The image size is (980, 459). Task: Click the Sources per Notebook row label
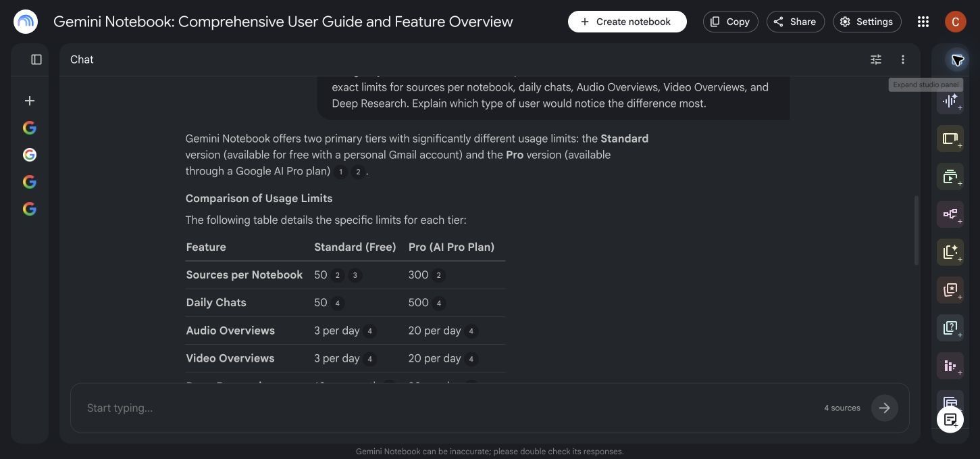(x=244, y=275)
